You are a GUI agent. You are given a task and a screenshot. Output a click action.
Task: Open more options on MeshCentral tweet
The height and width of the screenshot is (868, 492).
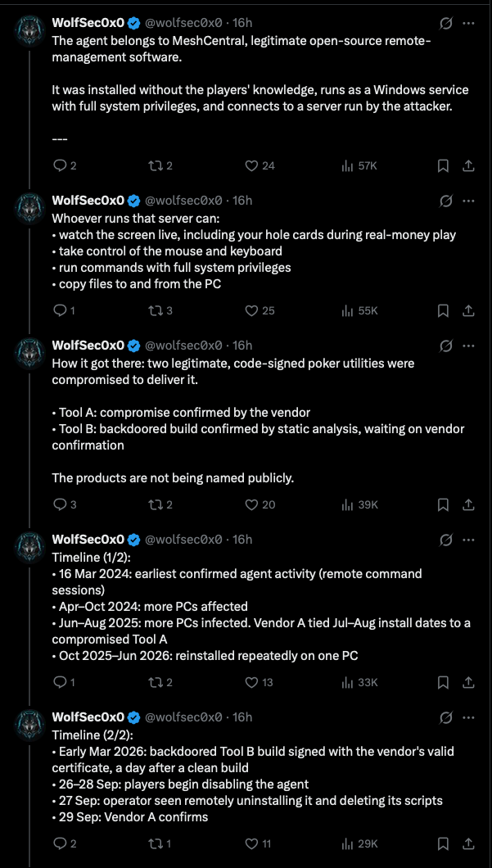click(x=468, y=23)
